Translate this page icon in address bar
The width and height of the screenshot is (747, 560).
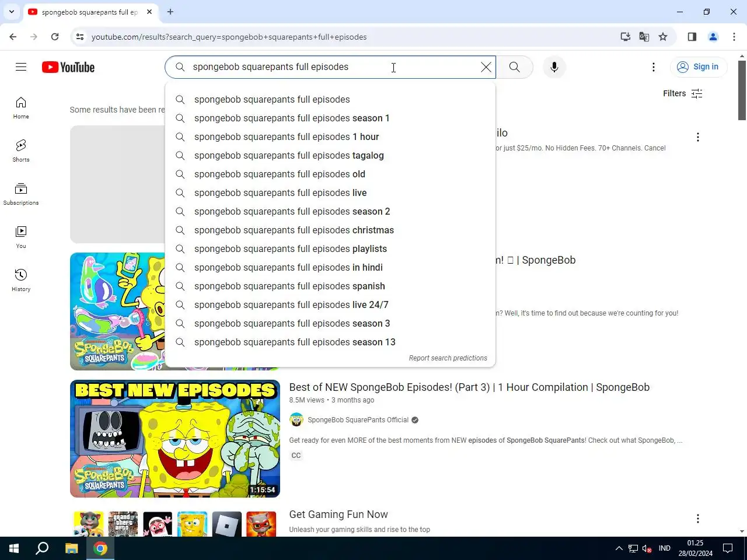(644, 37)
